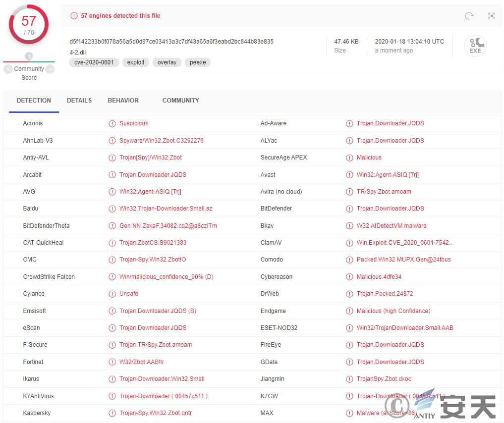Click the Endgame Malicious (high Confidence) result
Image resolution: width=504 pixels, height=423 pixels.
click(x=393, y=311)
